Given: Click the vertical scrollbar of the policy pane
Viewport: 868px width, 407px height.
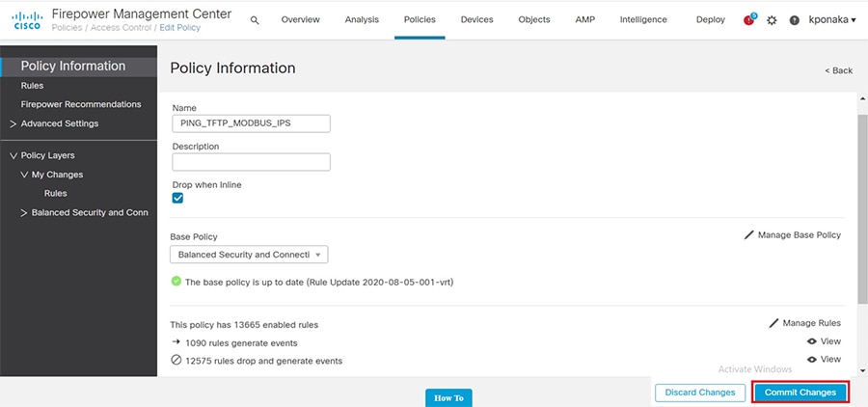Looking at the screenshot, I should coord(862,209).
